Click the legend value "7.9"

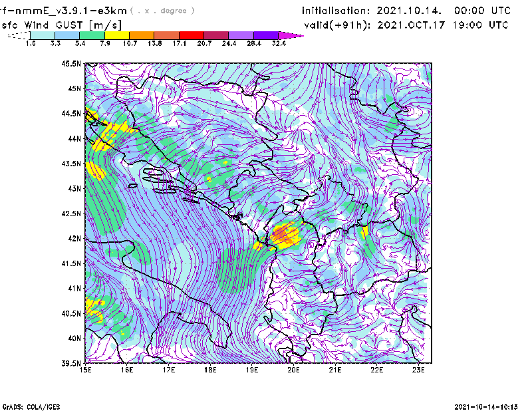[105, 43]
